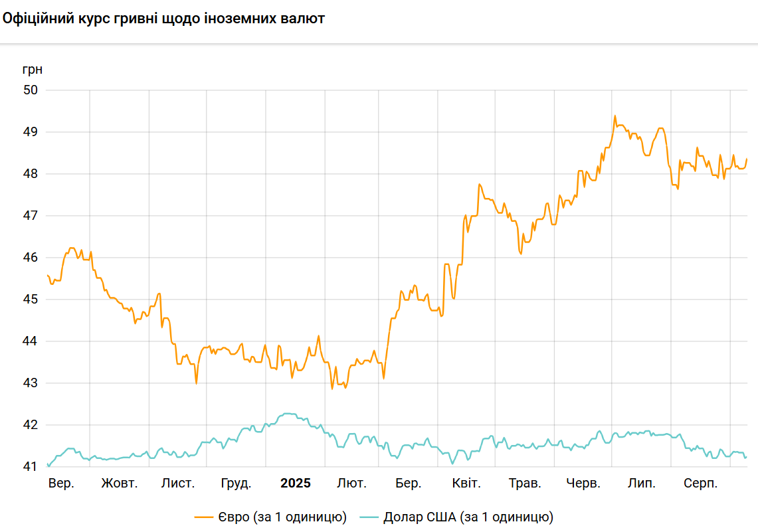758x532 pixels.
Task: Select the bold 2025 label on the x-axis
Action: 295,484
